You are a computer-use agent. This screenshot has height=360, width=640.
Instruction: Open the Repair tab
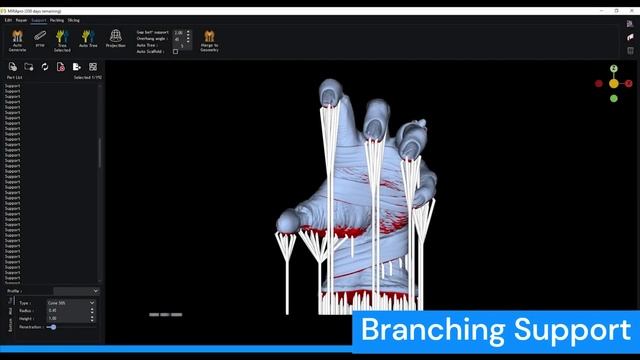coord(21,20)
